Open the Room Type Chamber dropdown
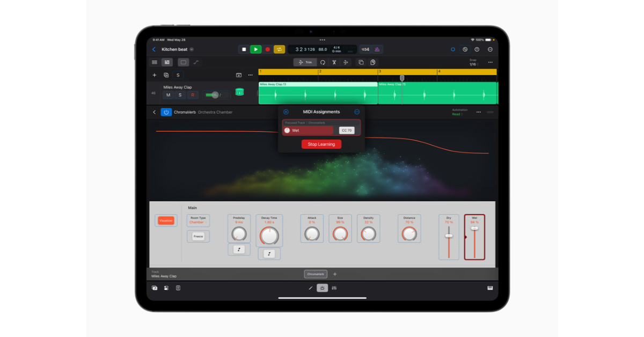The height and width of the screenshot is (337, 644). [x=198, y=221]
